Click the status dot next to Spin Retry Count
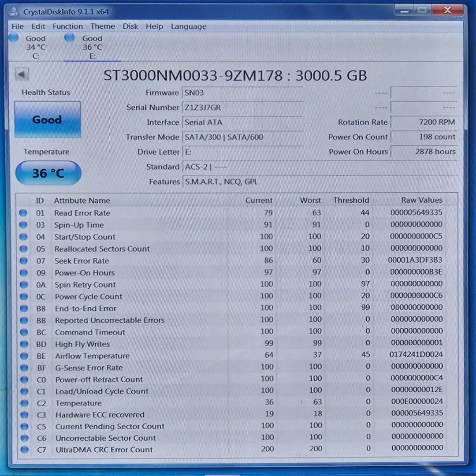The width and height of the screenshot is (476, 476). pyautogui.click(x=23, y=284)
